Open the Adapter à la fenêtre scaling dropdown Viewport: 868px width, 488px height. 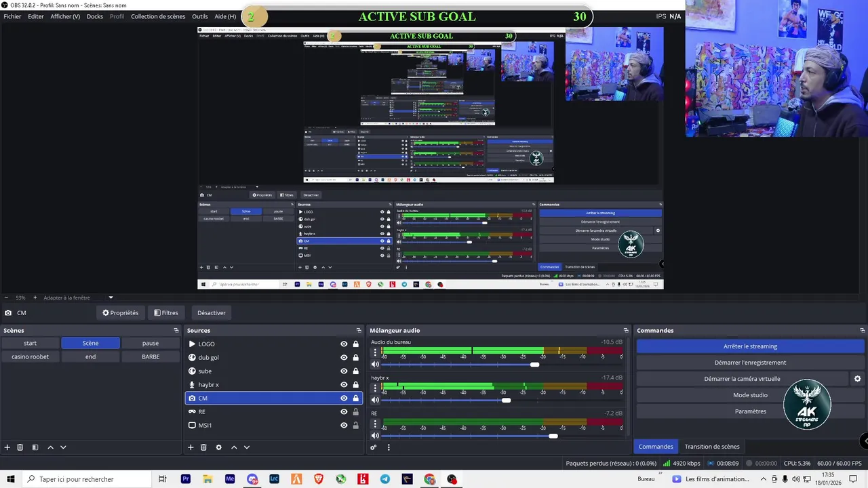[78, 298]
